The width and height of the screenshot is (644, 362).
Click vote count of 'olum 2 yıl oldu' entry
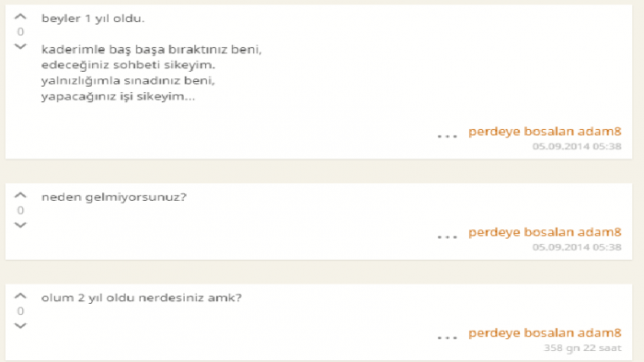(x=20, y=311)
